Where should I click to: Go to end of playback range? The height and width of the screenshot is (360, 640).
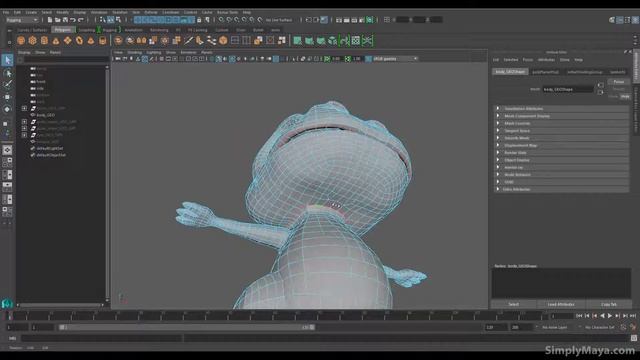click(633, 316)
